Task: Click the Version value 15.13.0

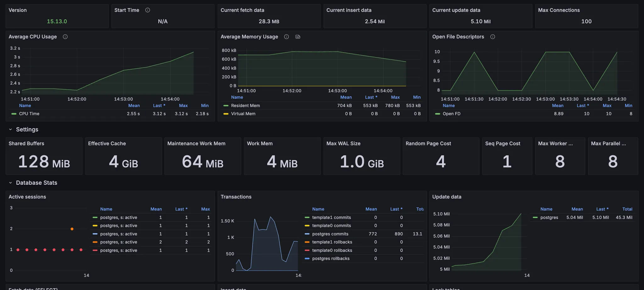Action: tap(57, 21)
